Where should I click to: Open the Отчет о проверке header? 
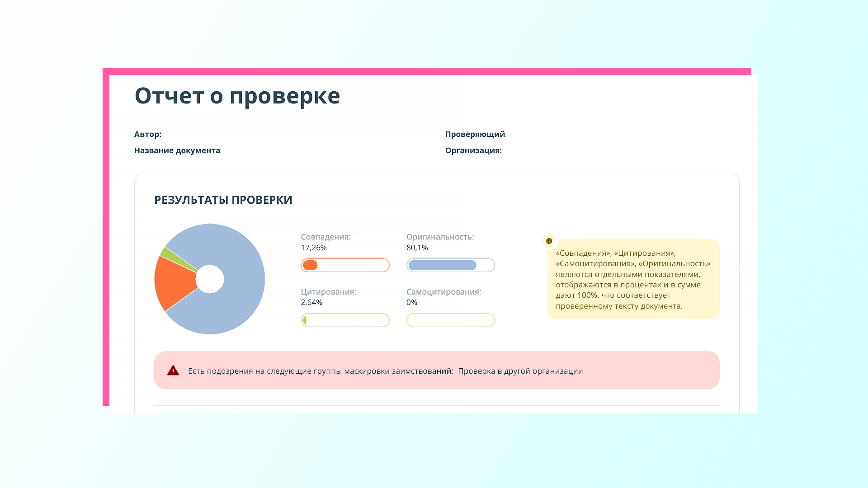[237, 96]
